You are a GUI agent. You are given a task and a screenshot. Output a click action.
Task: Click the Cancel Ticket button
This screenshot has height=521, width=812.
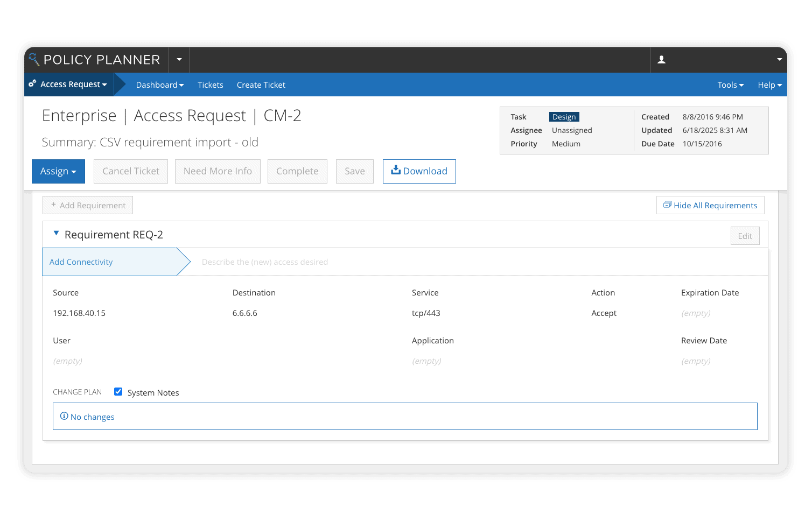pos(131,171)
